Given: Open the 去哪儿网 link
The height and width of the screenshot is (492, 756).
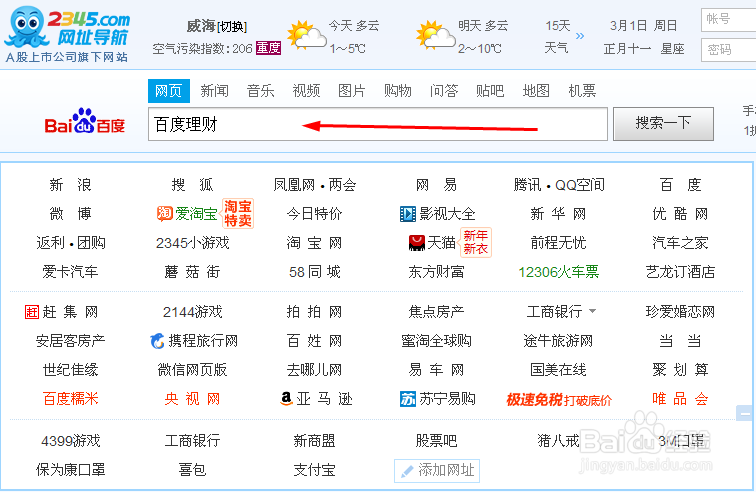Looking at the screenshot, I should click(x=314, y=370).
